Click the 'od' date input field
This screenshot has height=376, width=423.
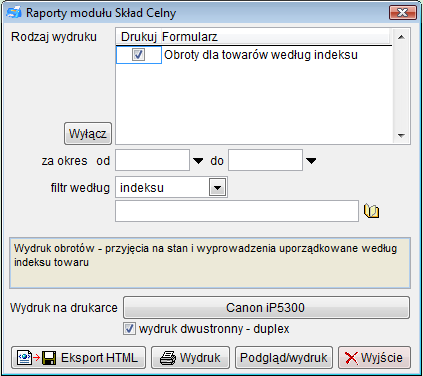153,160
